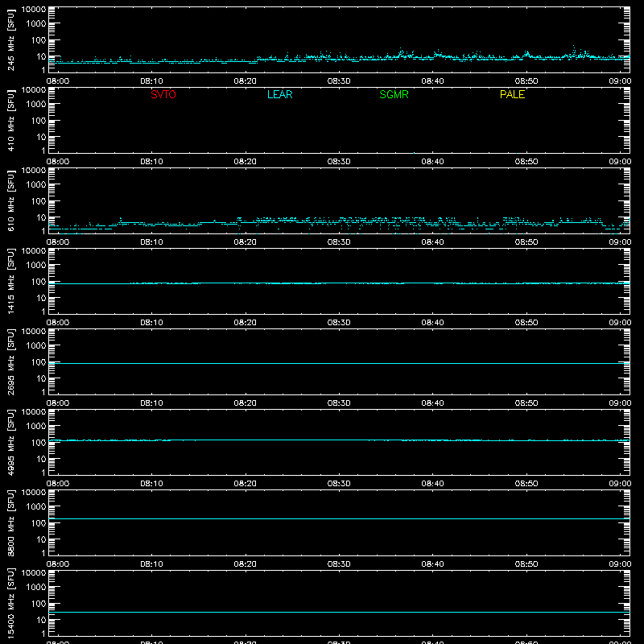
Task: Click the 2695 MHz [SFU] axis title
Action: tap(11, 361)
